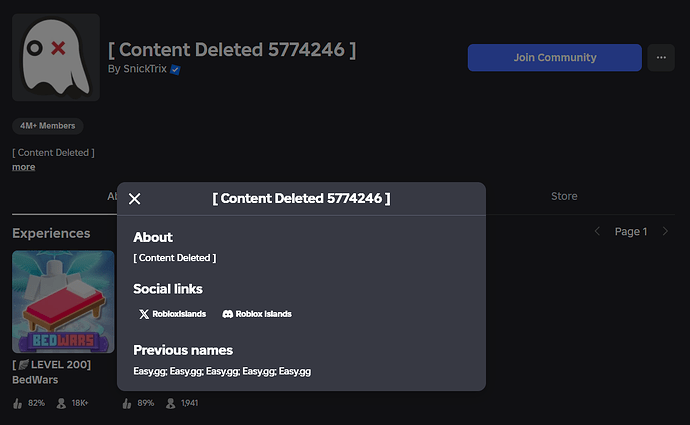This screenshot has width=690, height=425.
Task: Go to next experiences page arrow
Action: pos(665,231)
